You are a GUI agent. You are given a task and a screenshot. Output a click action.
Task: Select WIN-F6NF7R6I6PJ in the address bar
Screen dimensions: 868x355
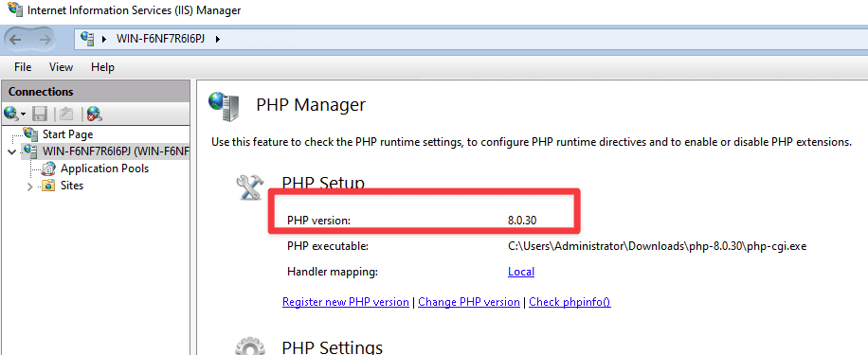tap(161, 39)
